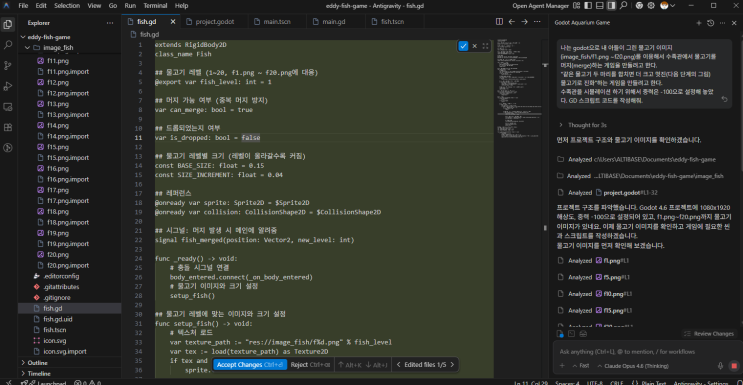The width and height of the screenshot is (743, 385).
Task: Click Reject changes button
Action: coord(310,365)
